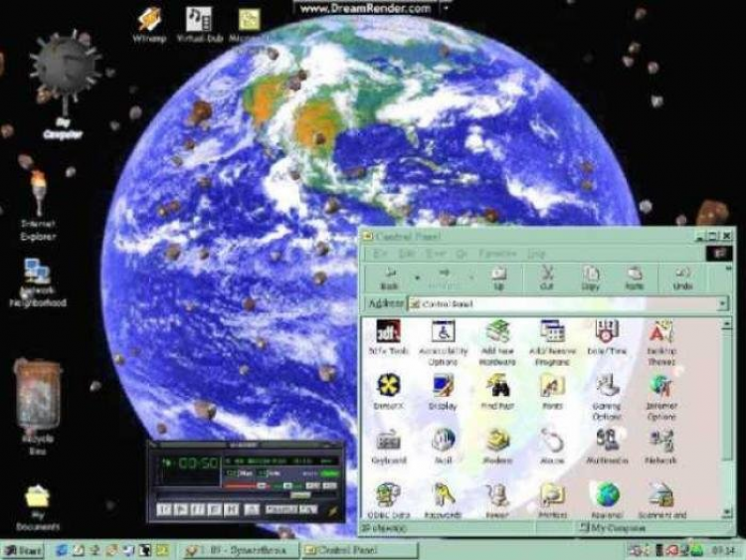Toggle Winamp repeat button
The height and width of the screenshot is (560, 746).
(307, 509)
